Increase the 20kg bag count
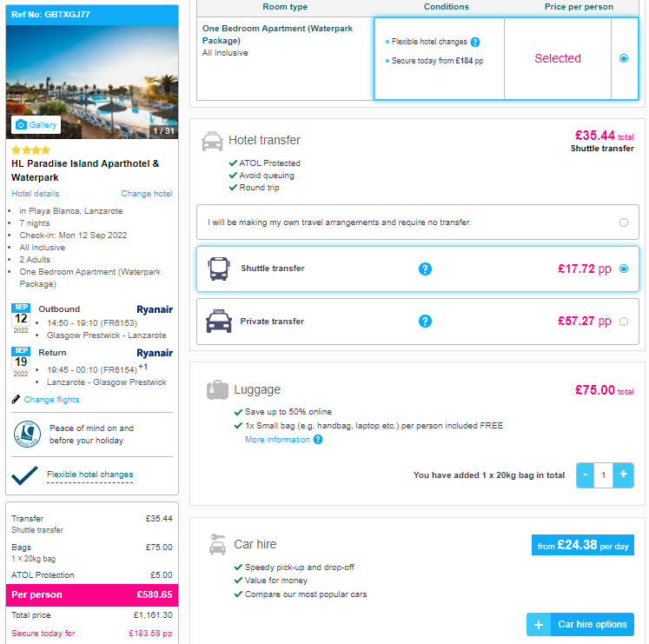The width and height of the screenshot is (649, 644). coord(623,475)
